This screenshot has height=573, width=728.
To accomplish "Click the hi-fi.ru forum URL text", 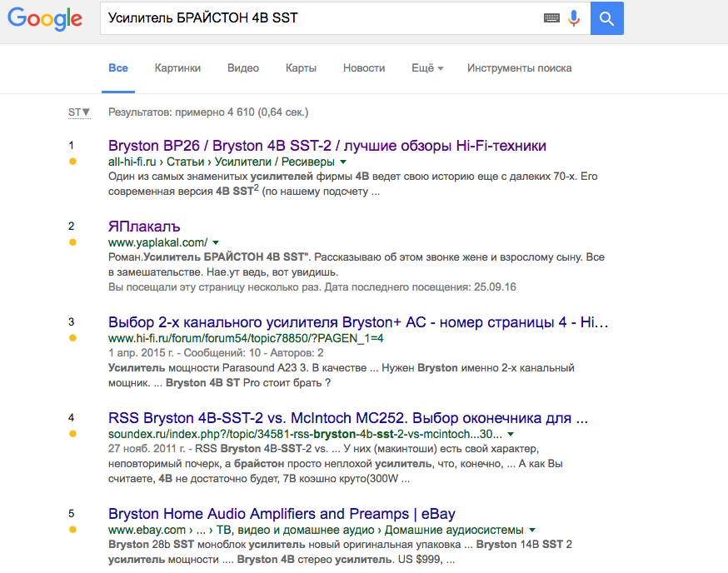I will point(246,338).
